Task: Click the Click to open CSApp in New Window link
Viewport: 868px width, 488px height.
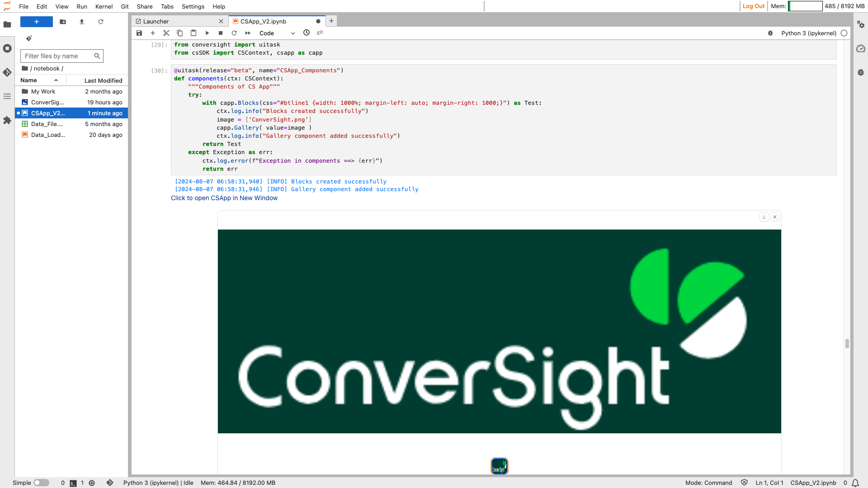Action: [224, 198]
